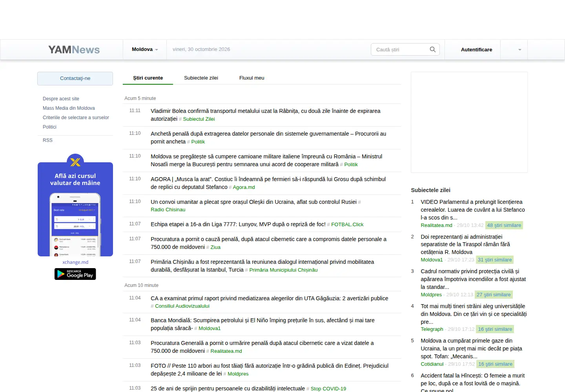Open the Cotidianul source link
The image size is (565, 392).
[432, 364]
